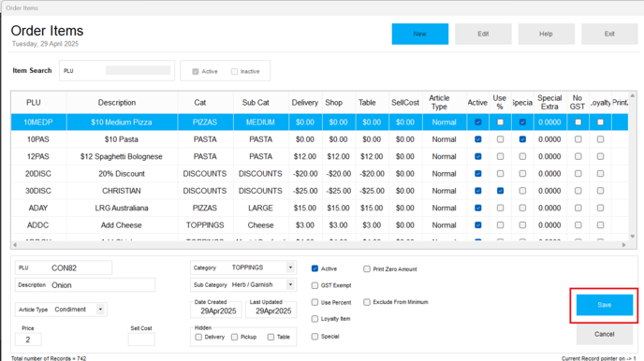The image size is (644, 361).
Task: Uncheck the Active checkbox in item details
Action: pyautogui.click(x=315, y=268)
